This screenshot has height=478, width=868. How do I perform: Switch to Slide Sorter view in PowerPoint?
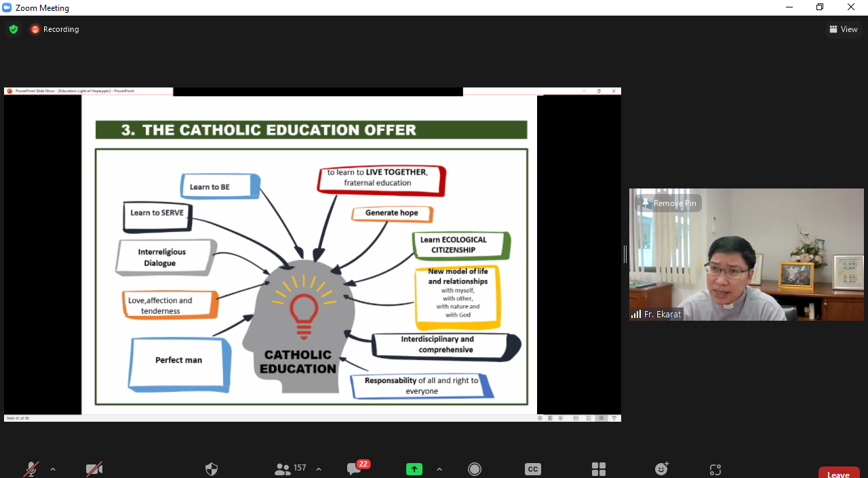pyautogui.click(x=589, y=418)
